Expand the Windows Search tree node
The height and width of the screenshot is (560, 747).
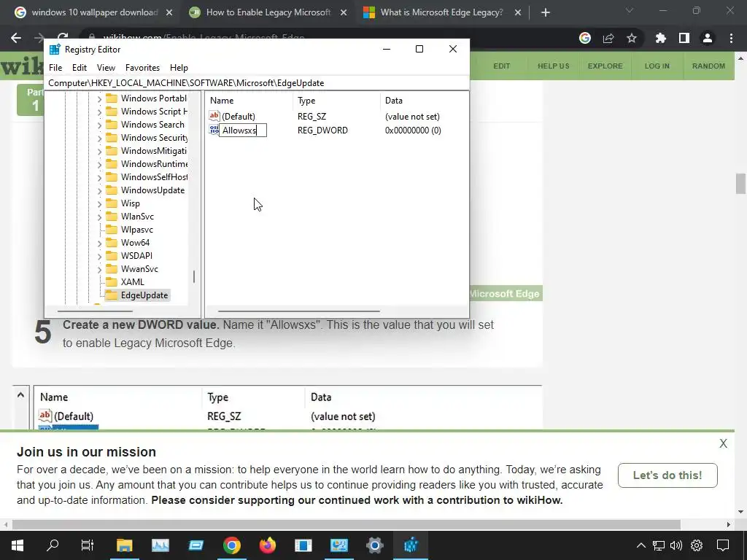tap(99, 125)
